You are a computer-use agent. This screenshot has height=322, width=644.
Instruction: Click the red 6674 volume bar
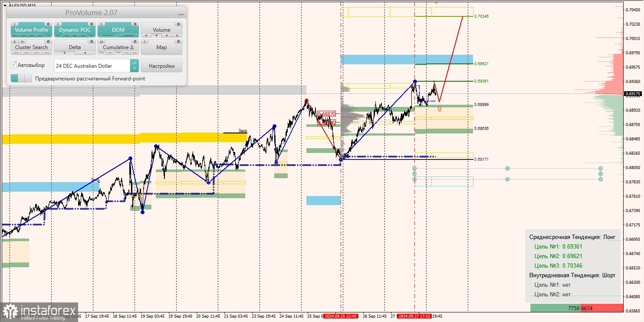coord(602,308)
